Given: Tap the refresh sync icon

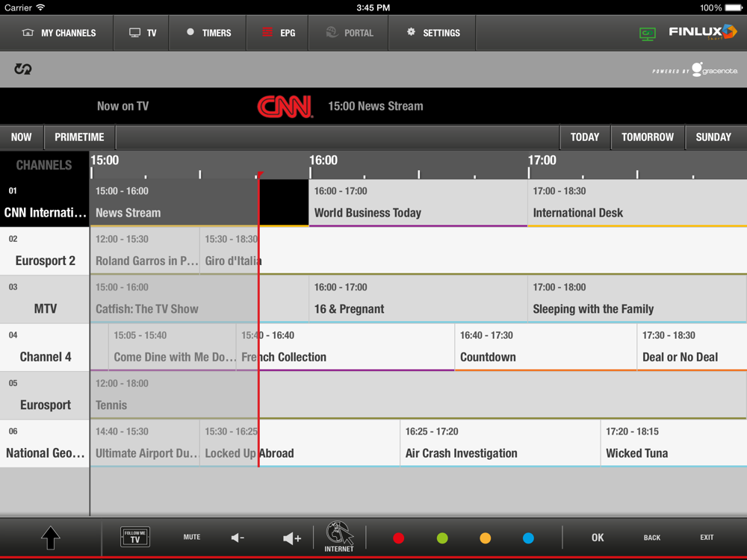Looking at the screenshot, I should 23,69.
